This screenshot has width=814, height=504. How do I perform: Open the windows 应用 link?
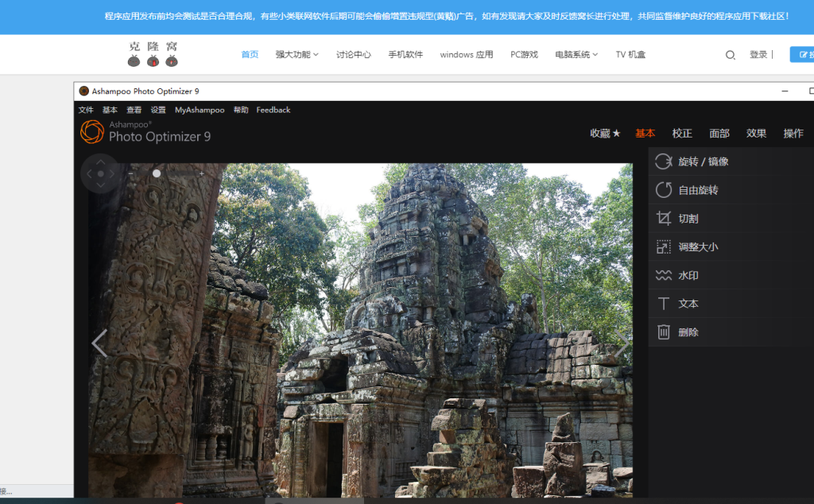(466, 55)
